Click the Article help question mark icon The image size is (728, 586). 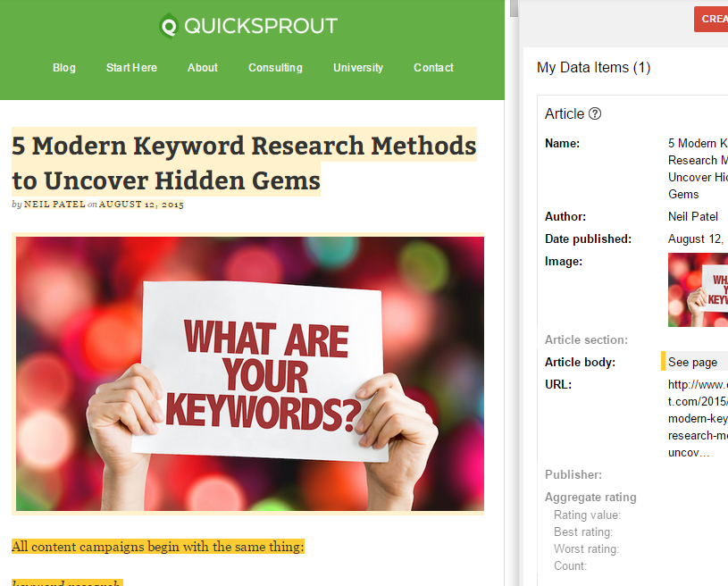[595, 113]
